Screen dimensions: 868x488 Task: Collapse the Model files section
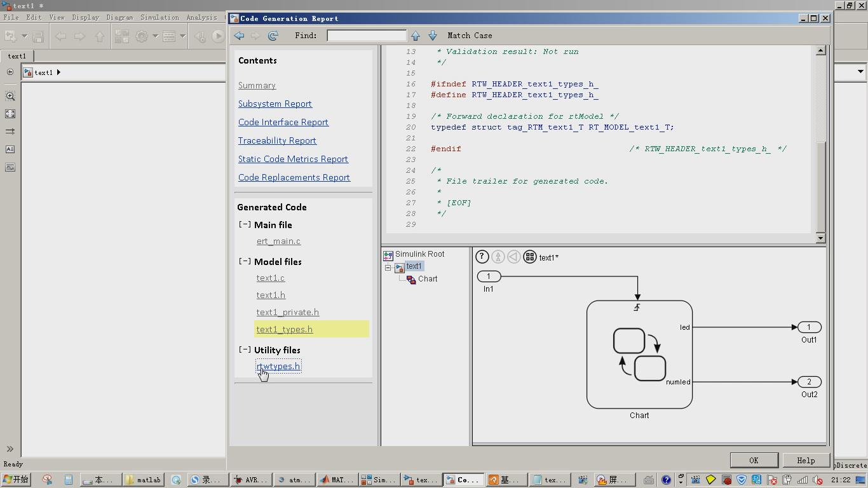pyautogui.click(x=245, y=261)
